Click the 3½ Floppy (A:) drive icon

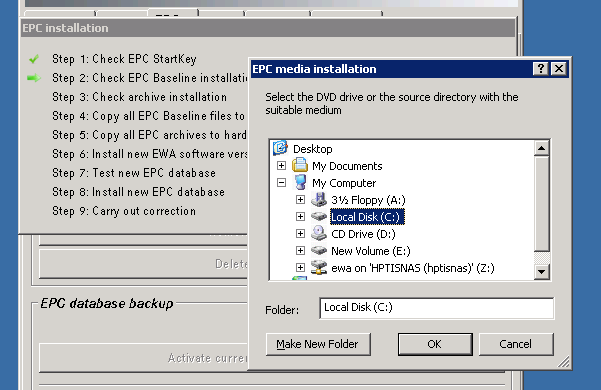319,200
